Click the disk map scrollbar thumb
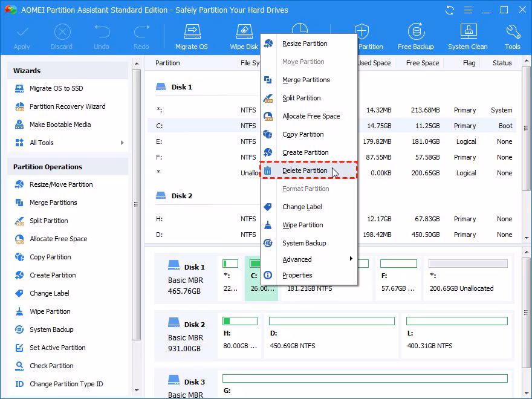The width and height of the screenshot is (532, 399). (526, 312)
